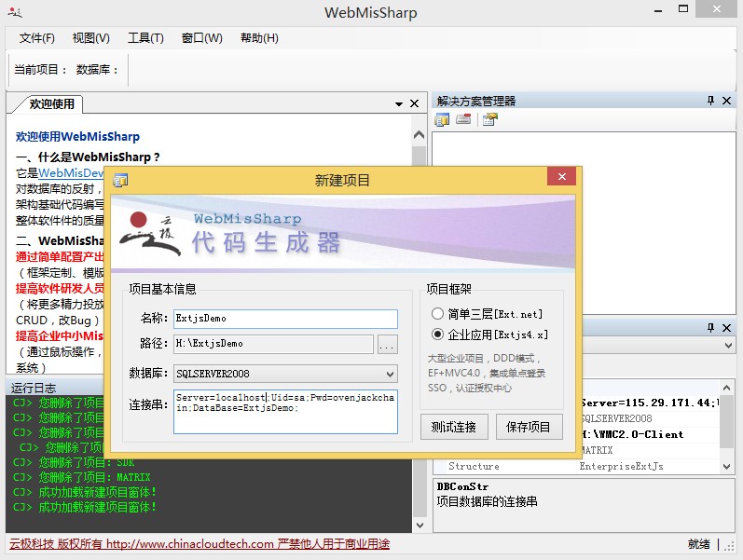Viewport: 743px width, 560px height.
Task: Click the path browse '...' button
Action: (387, 345)
